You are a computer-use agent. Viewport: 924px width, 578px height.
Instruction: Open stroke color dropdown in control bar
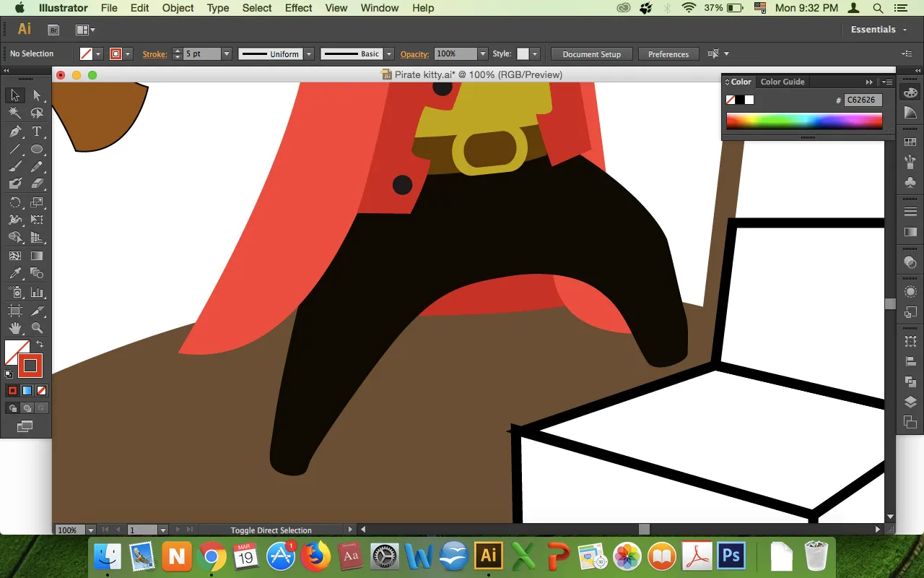click(x=128, y=54)
